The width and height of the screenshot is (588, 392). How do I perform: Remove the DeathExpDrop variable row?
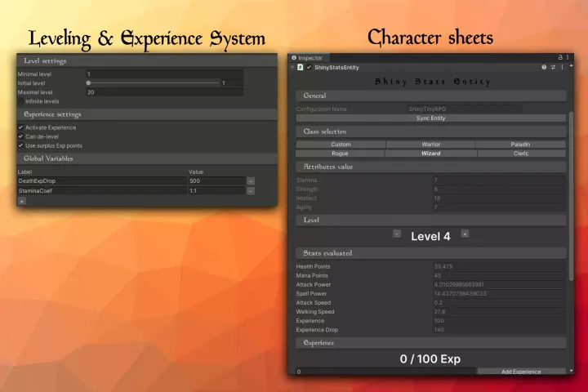[251, 181]
